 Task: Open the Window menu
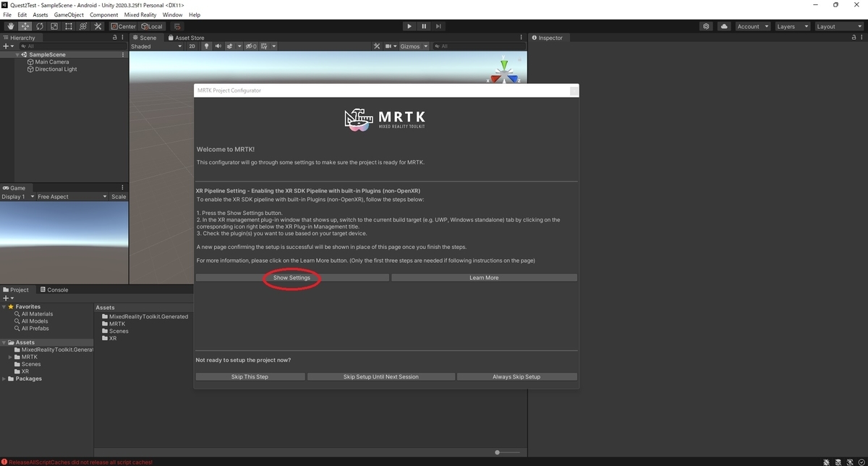click(172, 14)
